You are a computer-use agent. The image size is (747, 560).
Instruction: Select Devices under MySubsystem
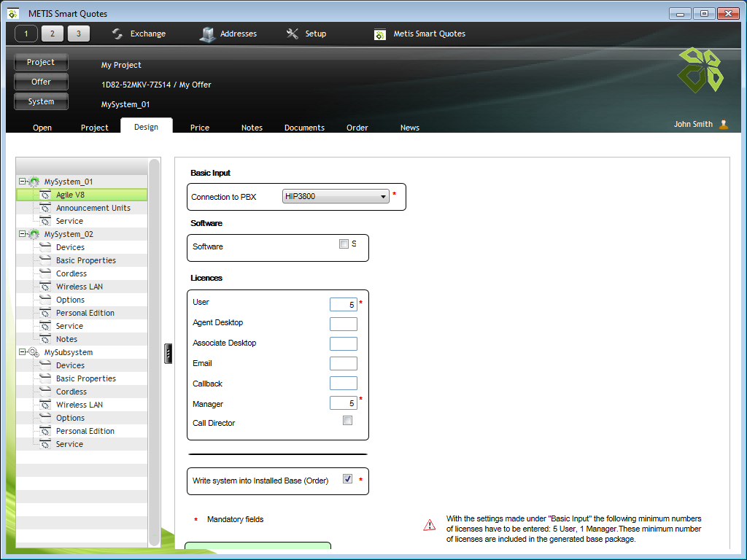point(70,365)
